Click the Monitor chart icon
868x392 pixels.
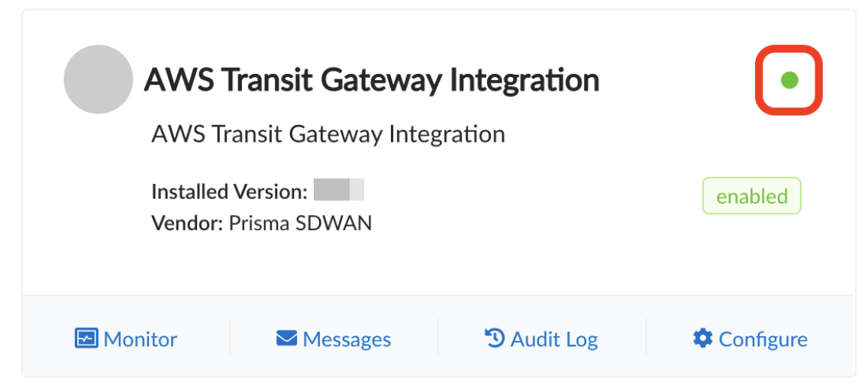click(86, 339)
